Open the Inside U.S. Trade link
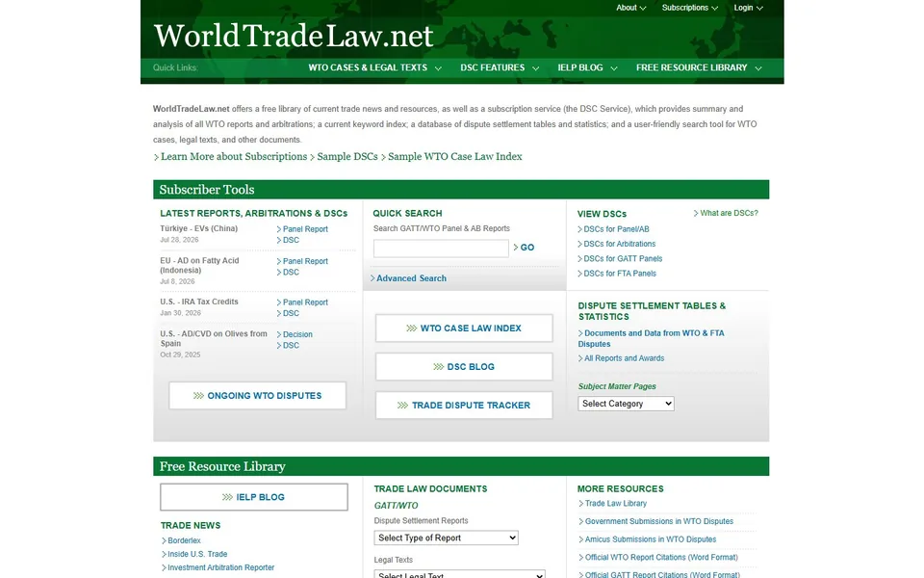 [x=194, y=554]
